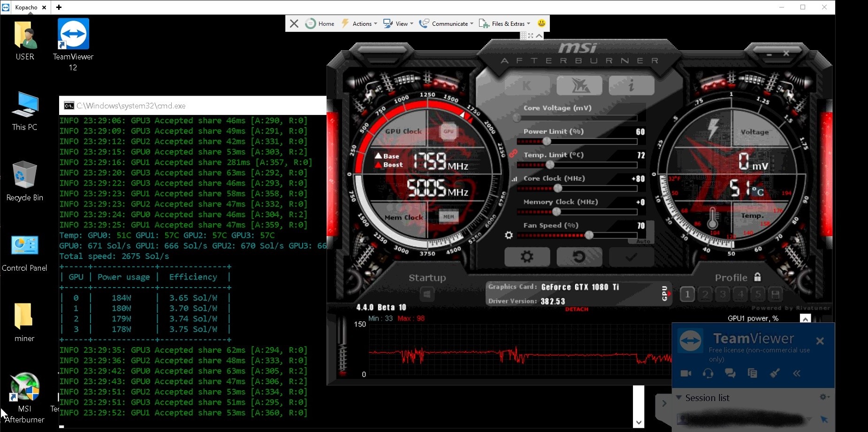The height and width of the screenshot is (432, 868).
Task: Click the core clock curve bars icon
Action: [x=515, y=179]
